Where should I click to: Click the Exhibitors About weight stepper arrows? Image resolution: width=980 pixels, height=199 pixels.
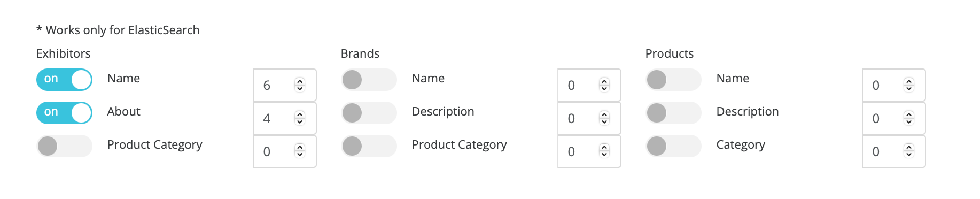click(300, 118)
